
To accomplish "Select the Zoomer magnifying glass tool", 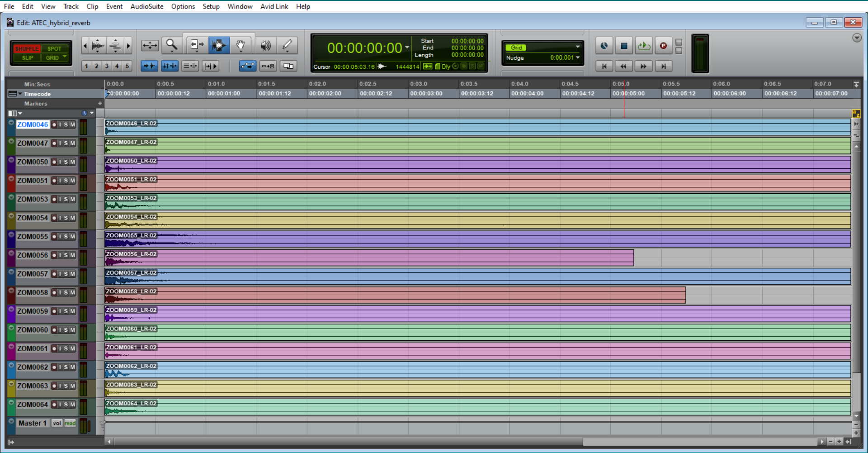I will click(x=171, y=45).
